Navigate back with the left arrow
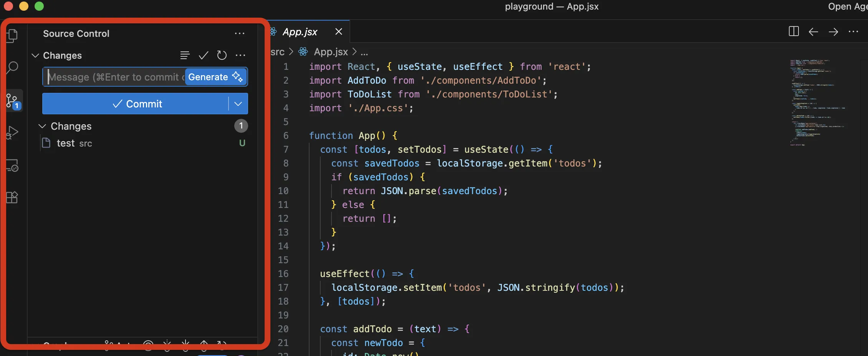Viewport: 868px width, 356px height. click(x=813, y=31)
